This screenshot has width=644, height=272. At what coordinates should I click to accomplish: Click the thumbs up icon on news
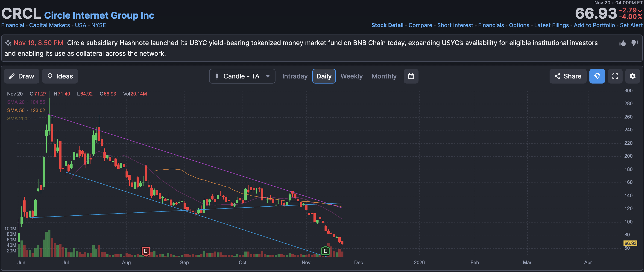(x=623, y=43)
